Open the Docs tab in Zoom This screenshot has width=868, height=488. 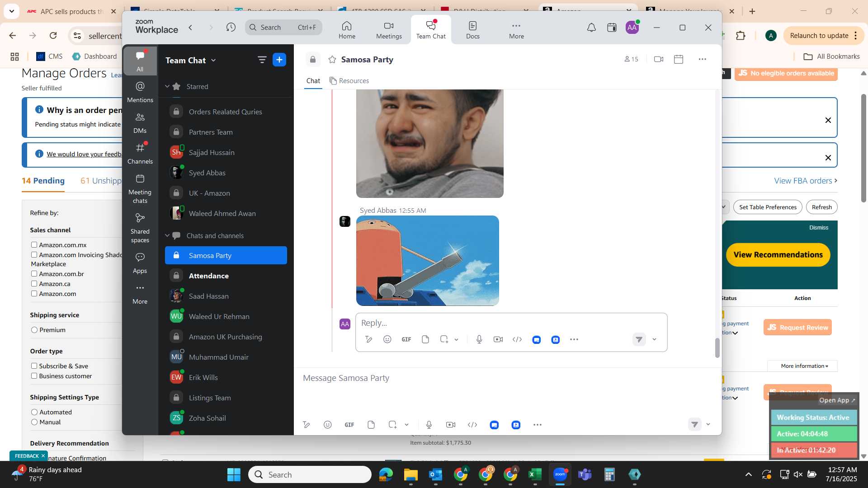pos(473,30)
